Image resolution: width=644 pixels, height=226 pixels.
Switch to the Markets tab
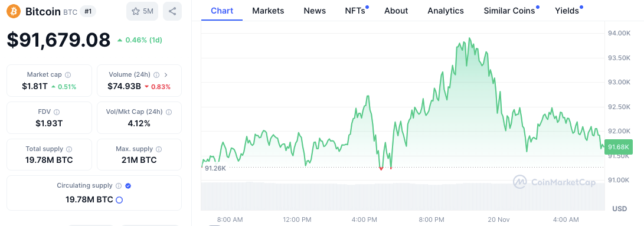pyautogui.click(x=268, y=11)
